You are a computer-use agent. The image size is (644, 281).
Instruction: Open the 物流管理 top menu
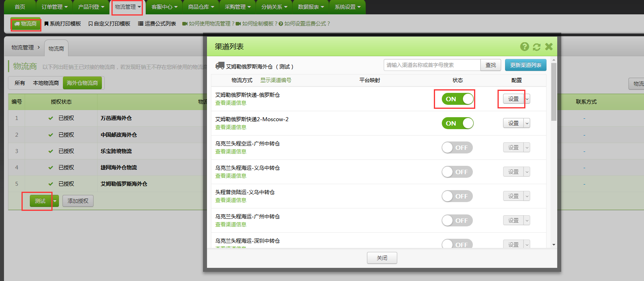128,7
